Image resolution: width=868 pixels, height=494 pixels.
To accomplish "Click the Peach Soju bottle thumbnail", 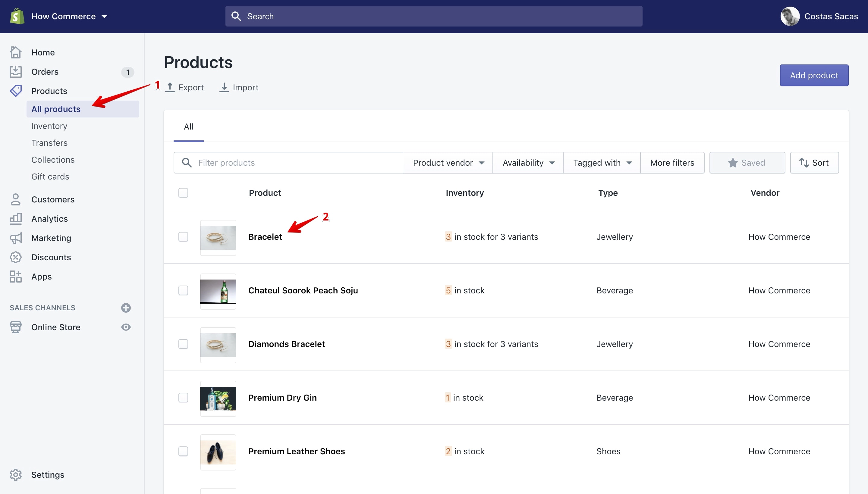I will 218,292.
